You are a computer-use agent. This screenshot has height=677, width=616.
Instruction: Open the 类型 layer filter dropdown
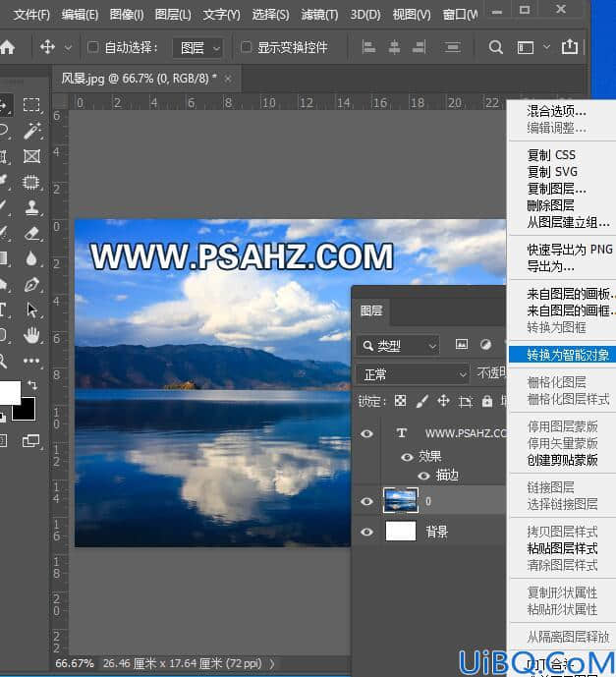398,346
